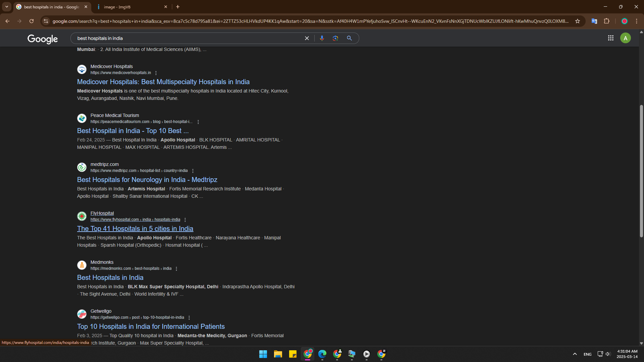Screen dimensions: 644x362
Task: Focus the Google search input field
Action: click(x=188, y=38)
